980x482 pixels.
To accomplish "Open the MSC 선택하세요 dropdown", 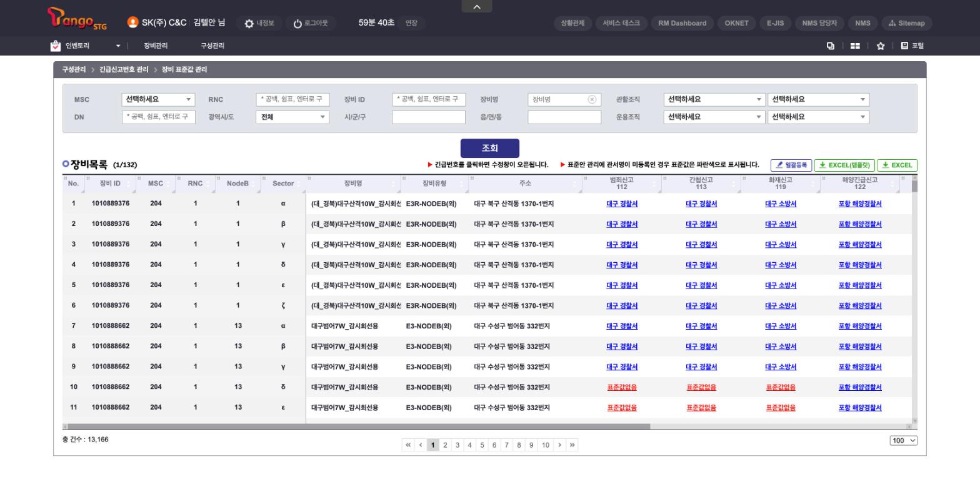I will click(x=158, y=99).
